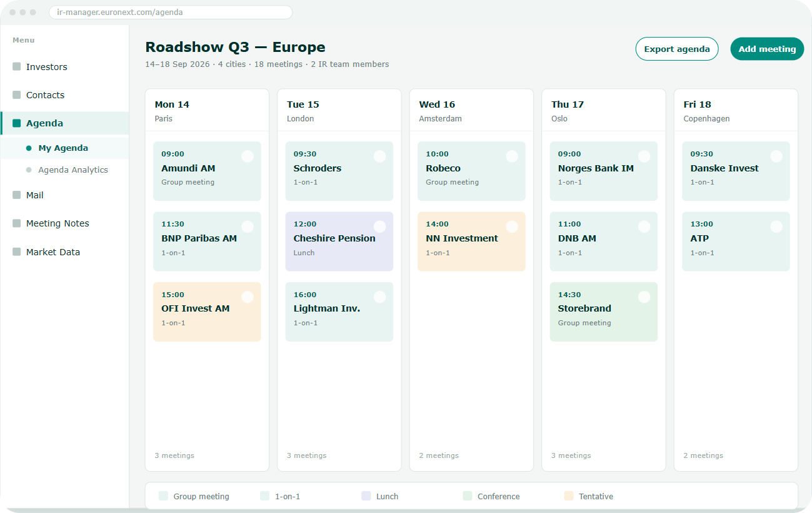The width and height of the screenshot is (812, 513).
Task: Click the Thu 17 day header
Action: [x=568, y=104]
